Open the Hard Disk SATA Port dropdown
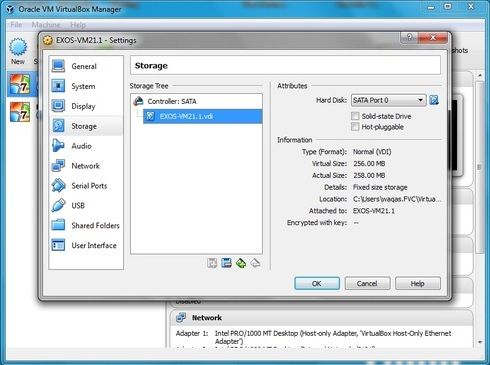Image resolution: width=490 pixels, height=365 pixels. [x=389, y=100]
